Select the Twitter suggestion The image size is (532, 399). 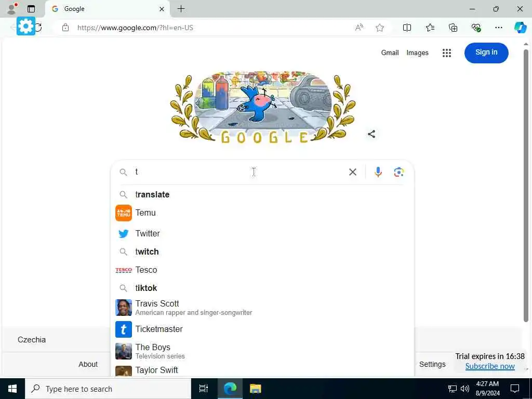click(262, 233)
